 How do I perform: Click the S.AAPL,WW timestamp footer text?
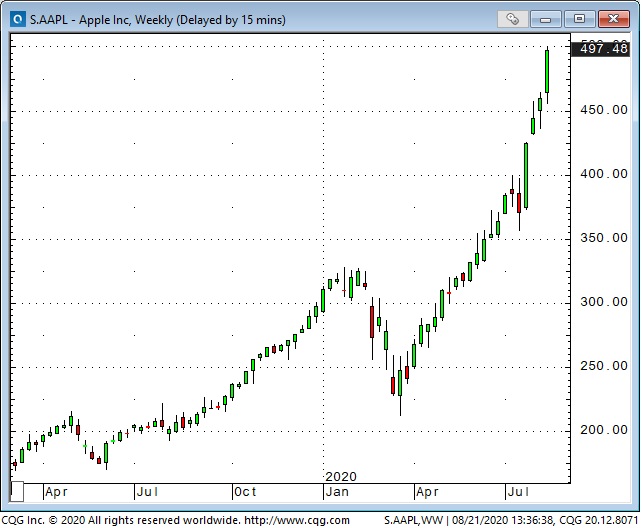click(x=511, y=520)
